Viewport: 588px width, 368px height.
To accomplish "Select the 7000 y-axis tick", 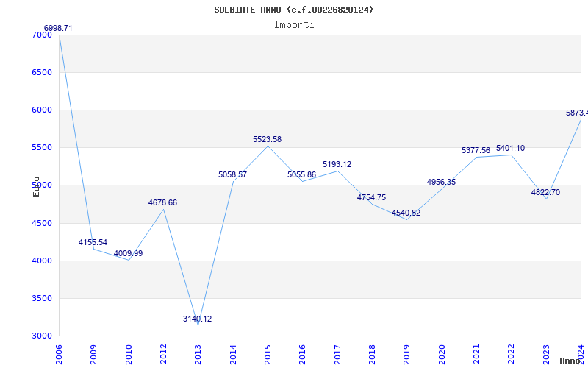I will click(42, 35).
